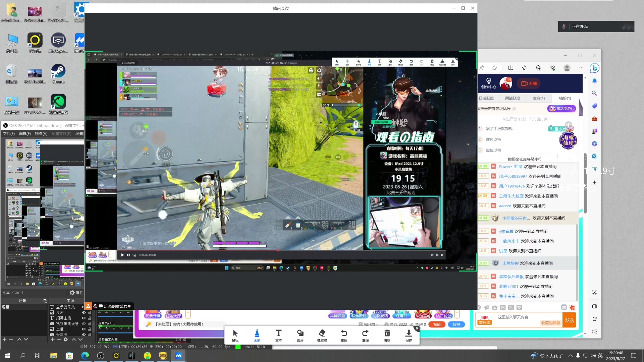Viewport: 644px width, 362px height.
Task: Select the 鼠标 (mouse) annotation tool
Action: [235, 336]
